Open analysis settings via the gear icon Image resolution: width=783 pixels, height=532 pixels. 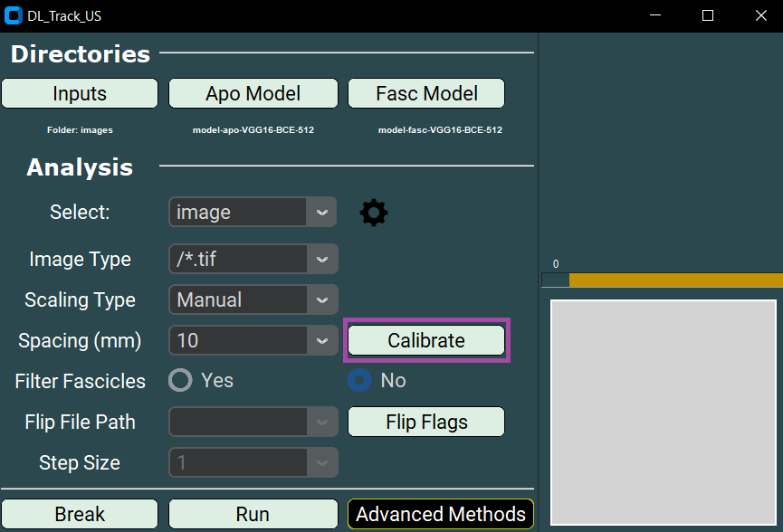(x=373, y=212)
